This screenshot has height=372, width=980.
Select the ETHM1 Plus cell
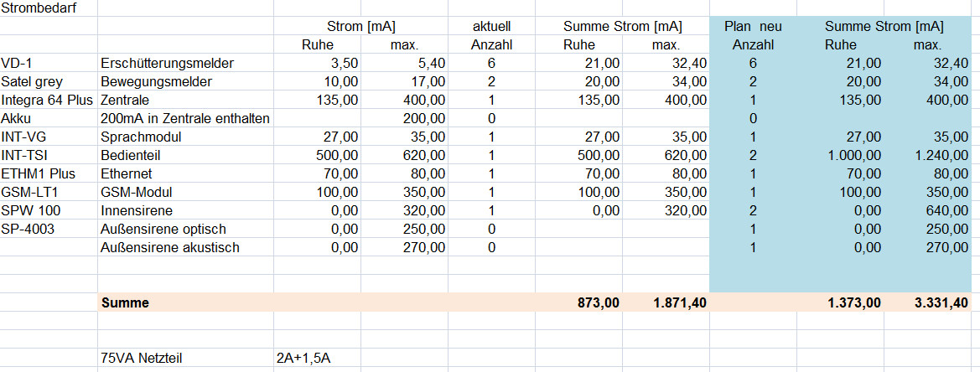coord(39,173)
